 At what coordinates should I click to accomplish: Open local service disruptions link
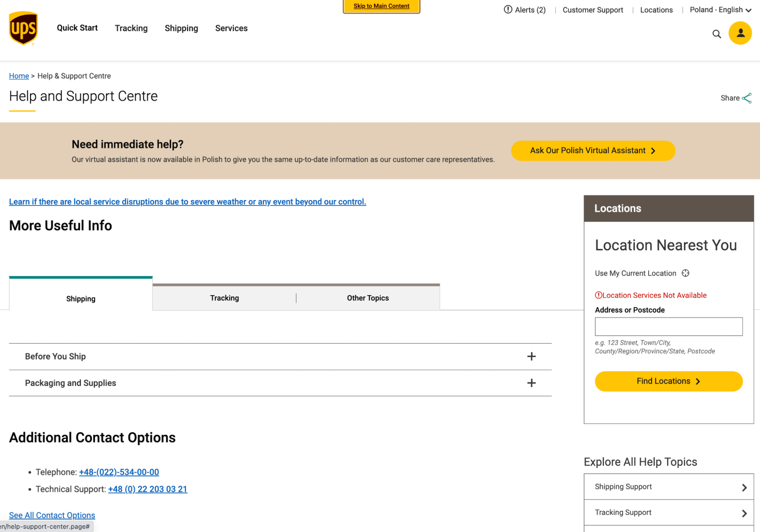pos(187,202)
